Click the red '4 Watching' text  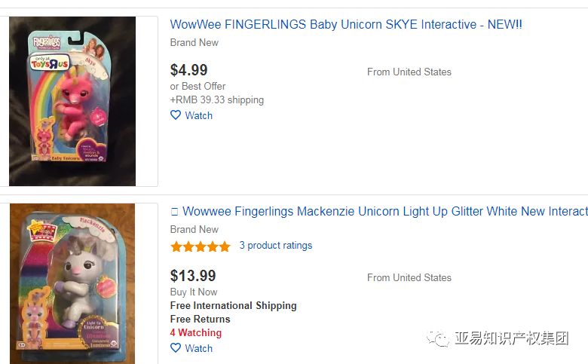click(196, 332)
